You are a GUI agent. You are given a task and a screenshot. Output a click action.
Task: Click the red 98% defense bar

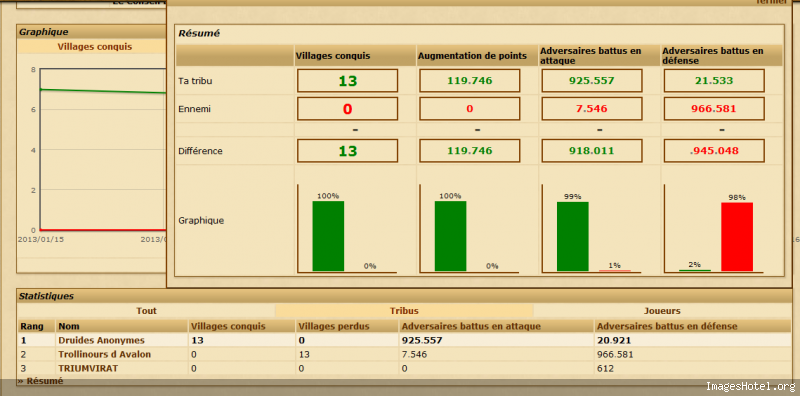point(737,237)
